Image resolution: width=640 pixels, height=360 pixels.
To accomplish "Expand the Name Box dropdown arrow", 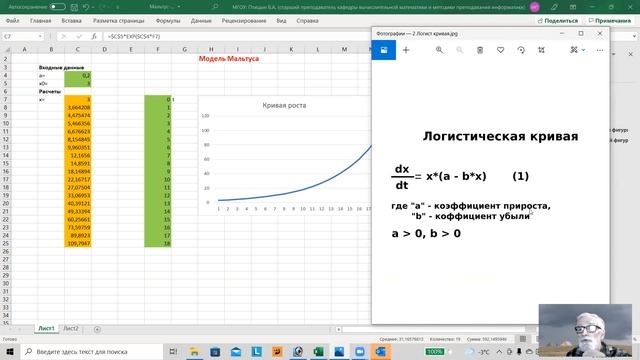I will (x=40, y=36).
